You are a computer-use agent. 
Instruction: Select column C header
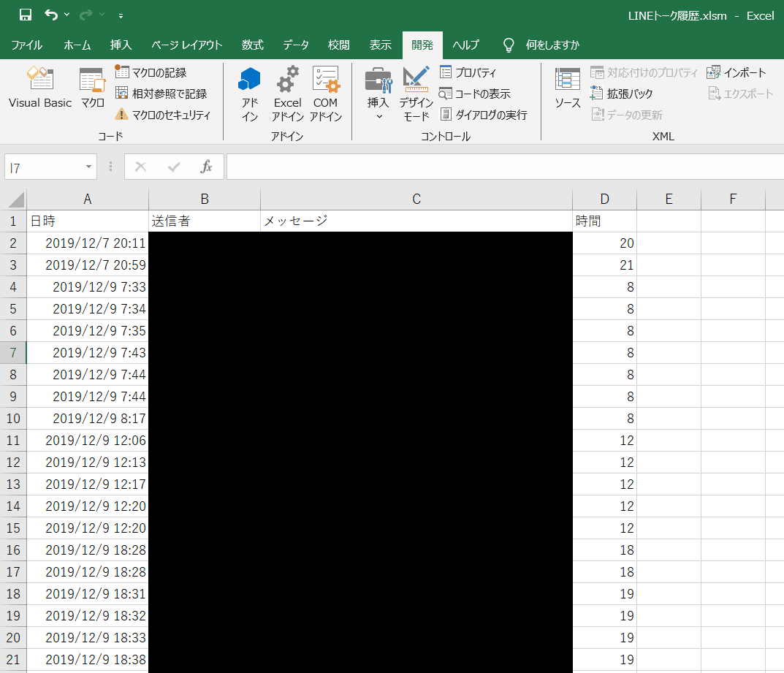coord(416,199)
